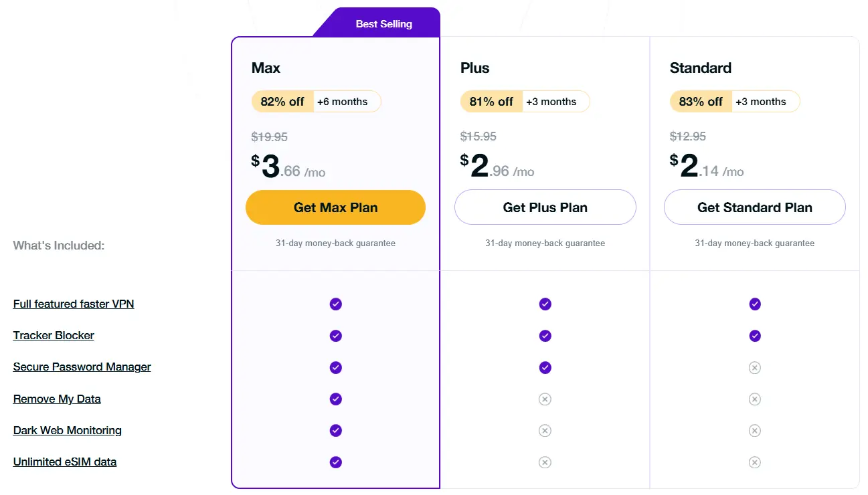Click the Full featured faster VPN checkmark under Plus
Screen dimensions: 868x495
(x=545, y=304)
